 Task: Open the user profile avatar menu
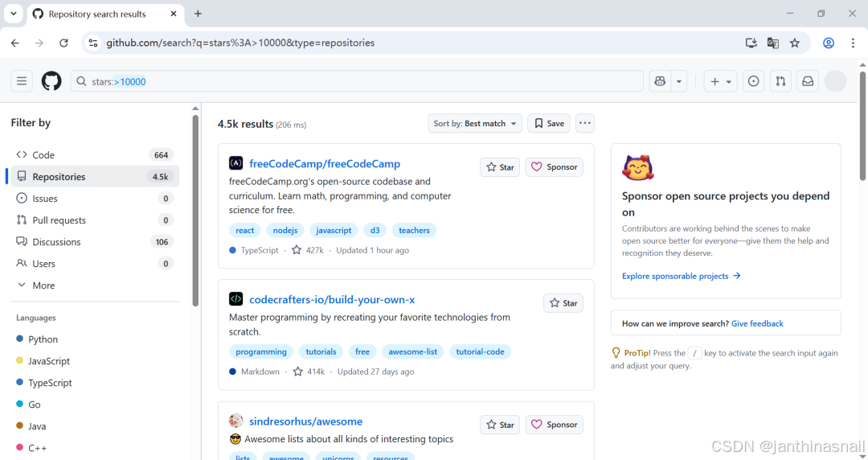click(835, 81)
